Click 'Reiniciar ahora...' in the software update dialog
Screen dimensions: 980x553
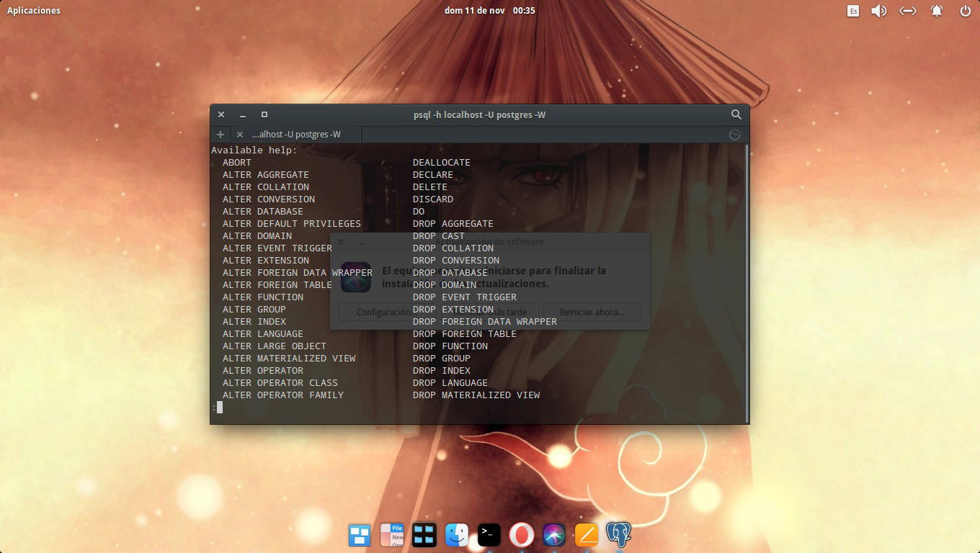click(592, 313)
